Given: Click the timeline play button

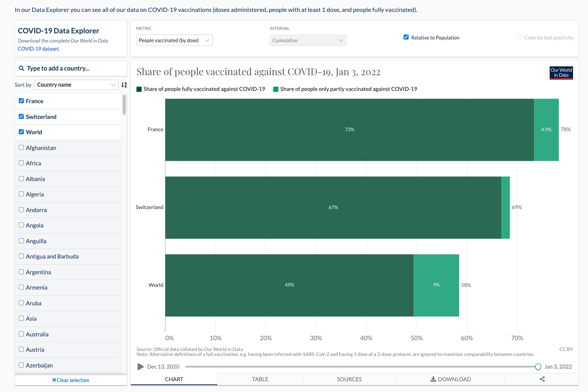Looking at the screenshot, I should pyautogui.click(x=140, y=367).
